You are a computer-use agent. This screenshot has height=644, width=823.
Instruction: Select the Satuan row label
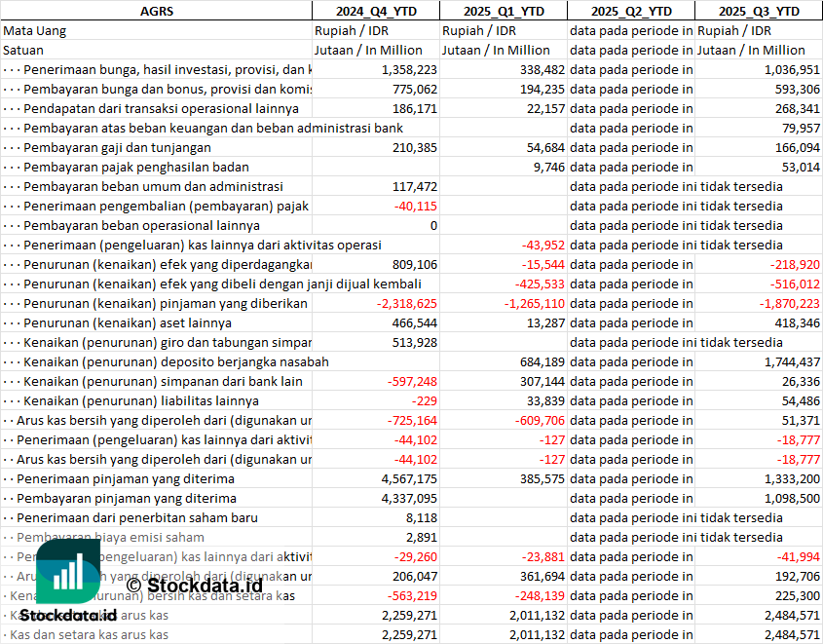click(x=23, y=50)
